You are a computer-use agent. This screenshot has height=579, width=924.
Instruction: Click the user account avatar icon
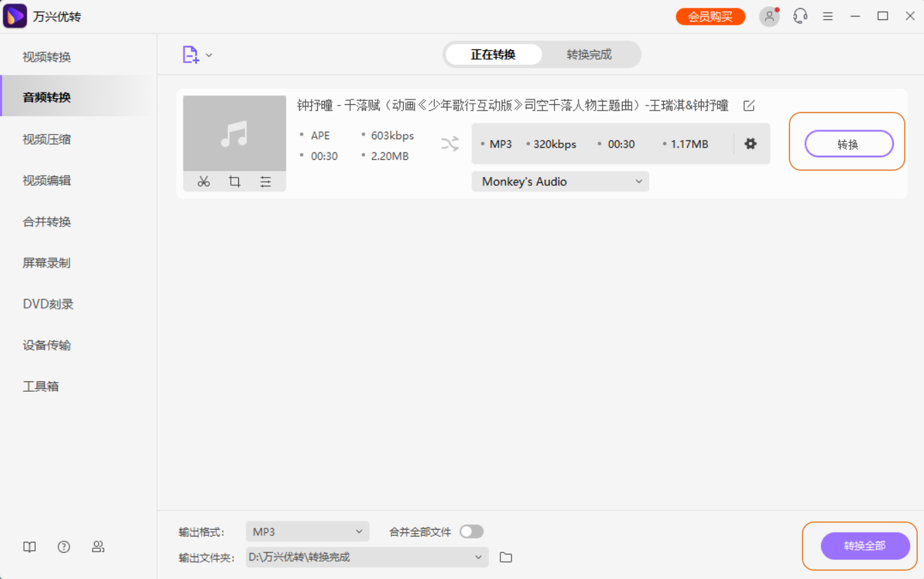pos(769,16)
